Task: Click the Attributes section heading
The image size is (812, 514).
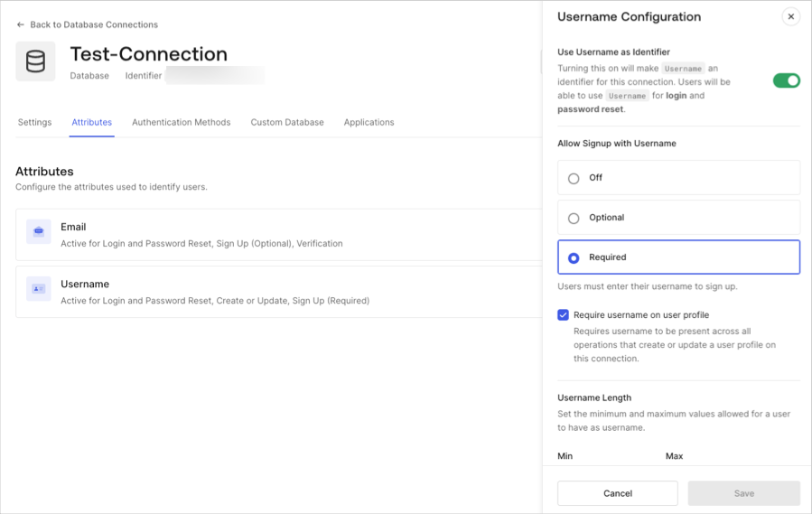Action: (x=44, y=172)
